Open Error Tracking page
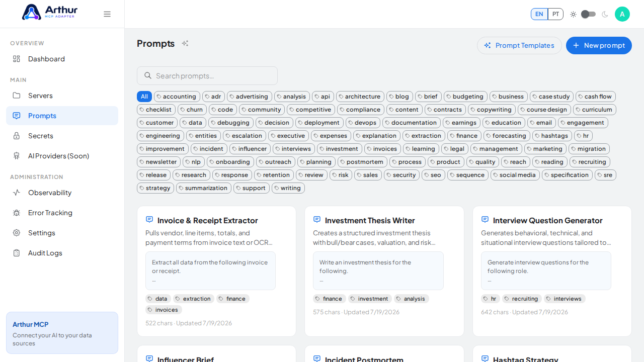The width and height of the screenshot is (644, 362). 62,213
